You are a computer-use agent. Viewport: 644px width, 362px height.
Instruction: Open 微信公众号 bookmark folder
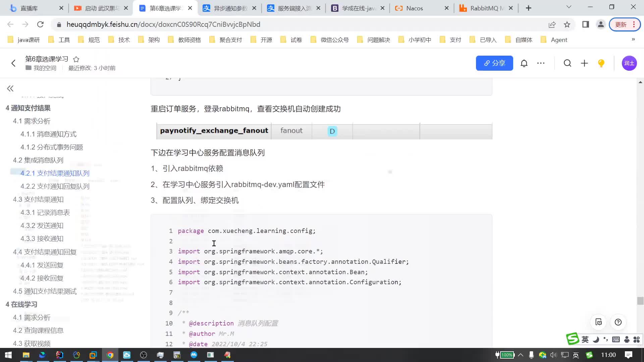coord(330,40)
